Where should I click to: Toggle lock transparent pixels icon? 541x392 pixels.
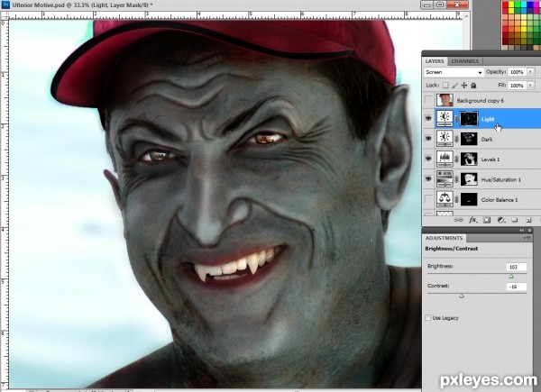445,85
